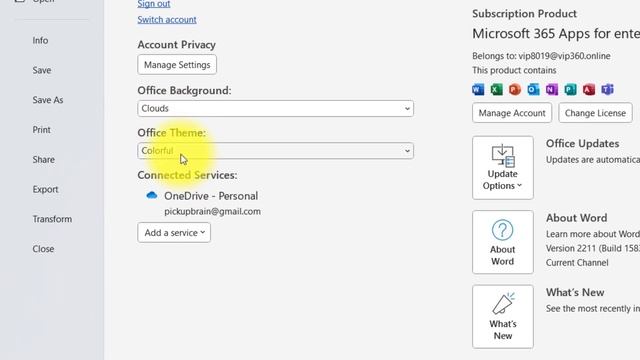Click the Access app icon
The height and width of the screenshot is (360, 640).
click(x=589, y=89)
